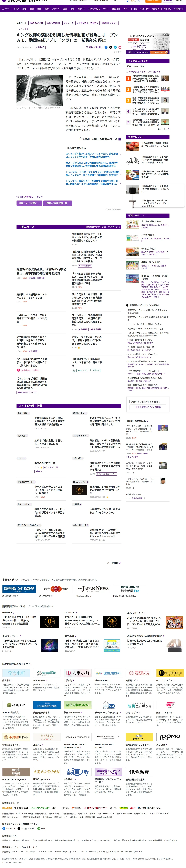Open 経産相に赤沢亮正氏 headline
The width and height of the screenshot is (186, 868).
[41, 271]
